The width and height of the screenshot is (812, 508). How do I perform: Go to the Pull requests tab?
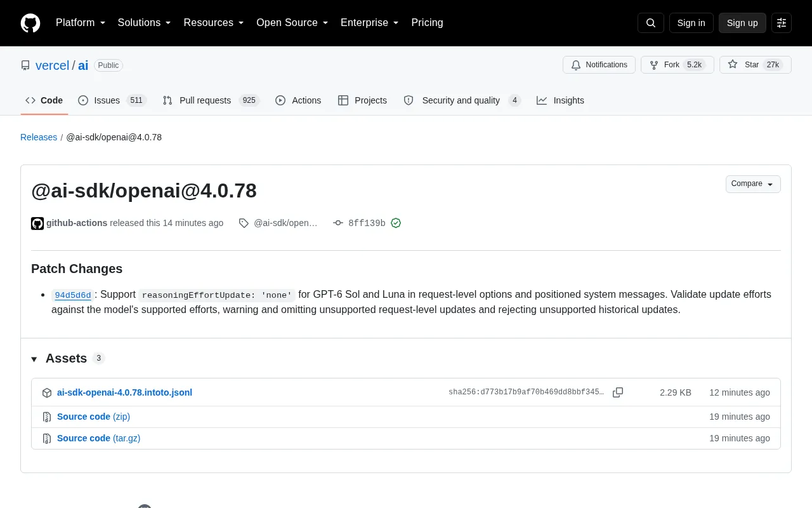tap(211, 100)
